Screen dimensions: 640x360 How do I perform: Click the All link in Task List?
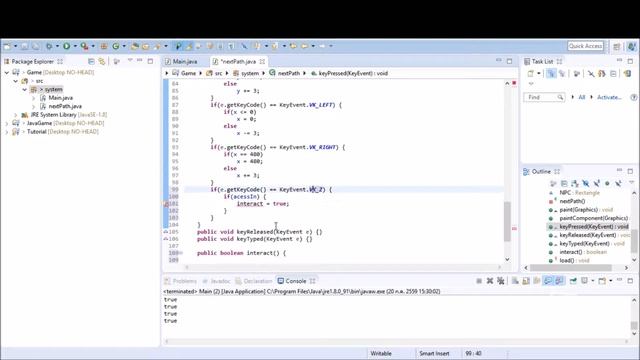(582, 97)
